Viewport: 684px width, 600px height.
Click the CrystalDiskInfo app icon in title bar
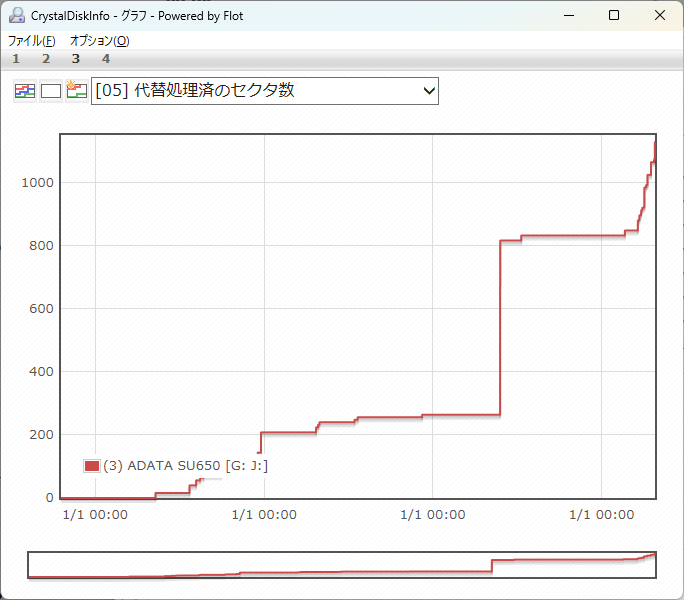pos(17,16)
